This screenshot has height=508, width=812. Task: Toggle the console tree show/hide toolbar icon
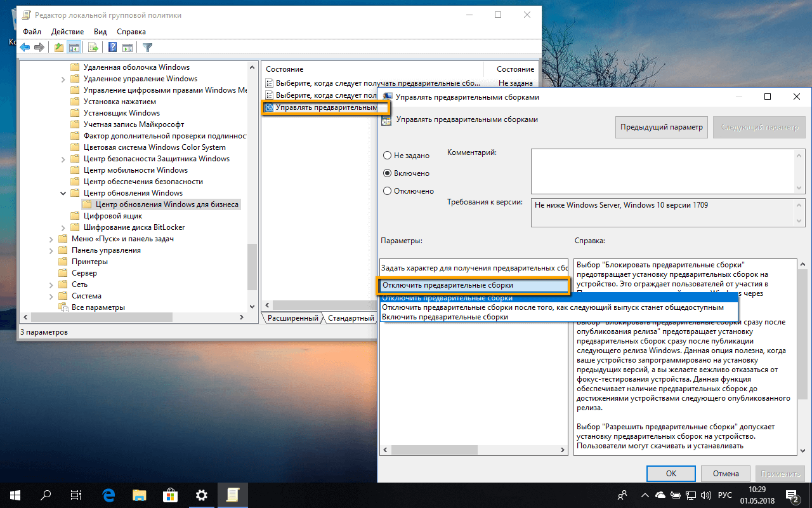pos(74,47)
